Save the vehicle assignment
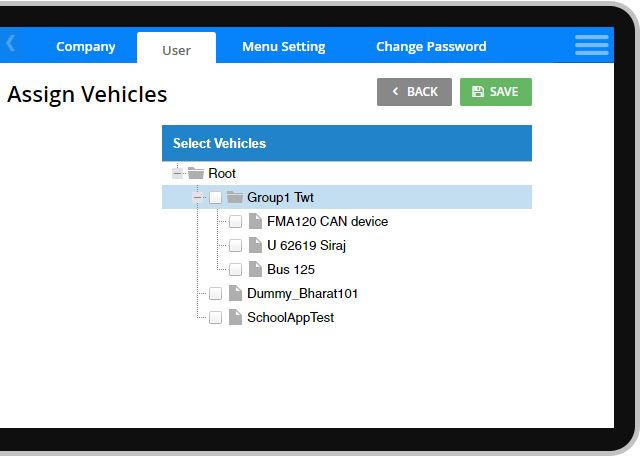Image resolution: width=640 pixels, height=456 pixels. (495, 92)
